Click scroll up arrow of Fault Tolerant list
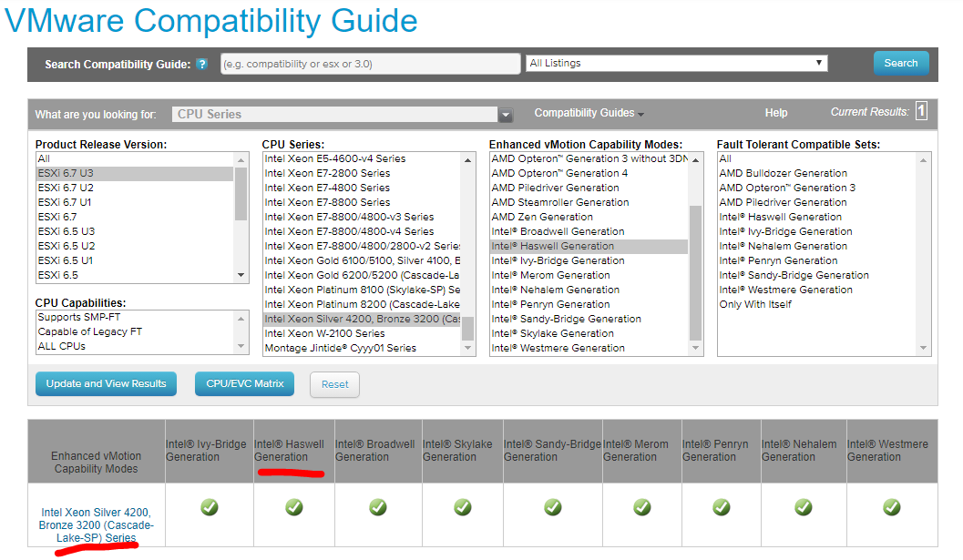 click(923, 160)
